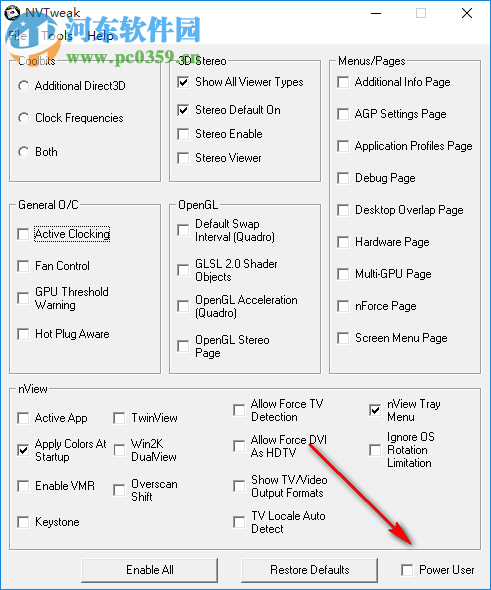Image resolution: width=491 pixels, height=590 pixels.
Task: Check the nForce Page box
Action: (x=343, y=306)
